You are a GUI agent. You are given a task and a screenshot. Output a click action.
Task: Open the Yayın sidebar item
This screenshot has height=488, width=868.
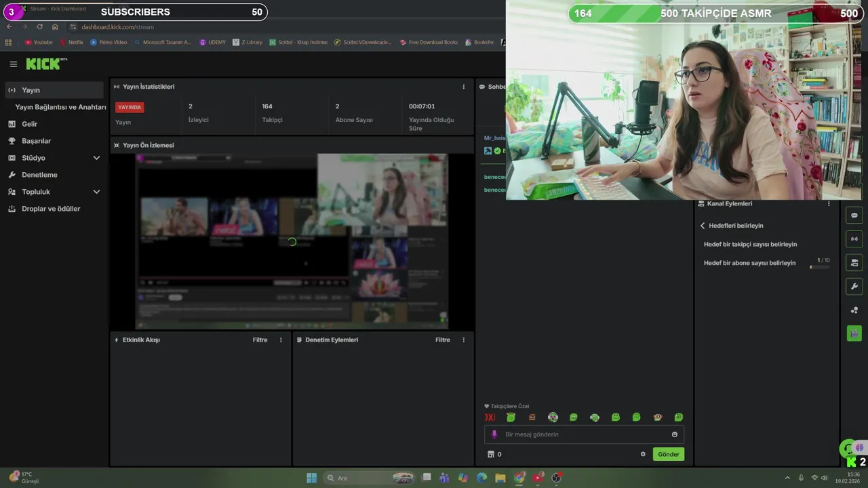[x=55, y=90]
